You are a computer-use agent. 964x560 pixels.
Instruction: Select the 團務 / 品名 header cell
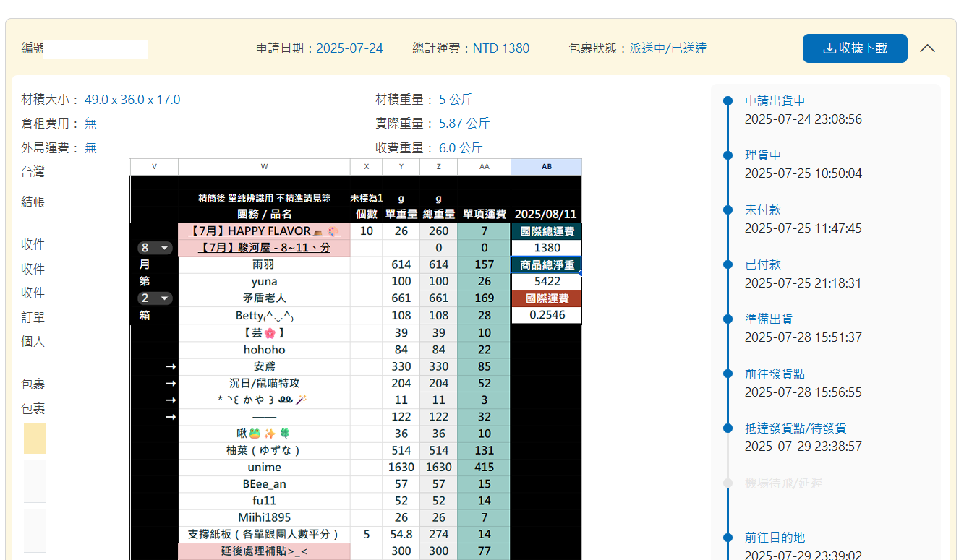264,214
